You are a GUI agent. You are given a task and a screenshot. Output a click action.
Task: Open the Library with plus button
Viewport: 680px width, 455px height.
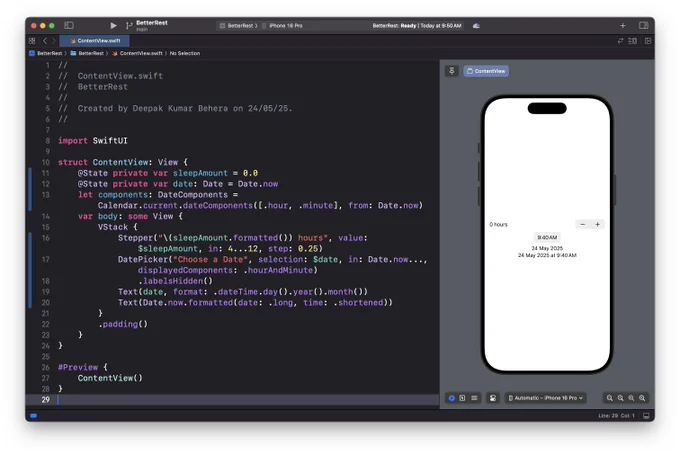[x=622, y=26]
